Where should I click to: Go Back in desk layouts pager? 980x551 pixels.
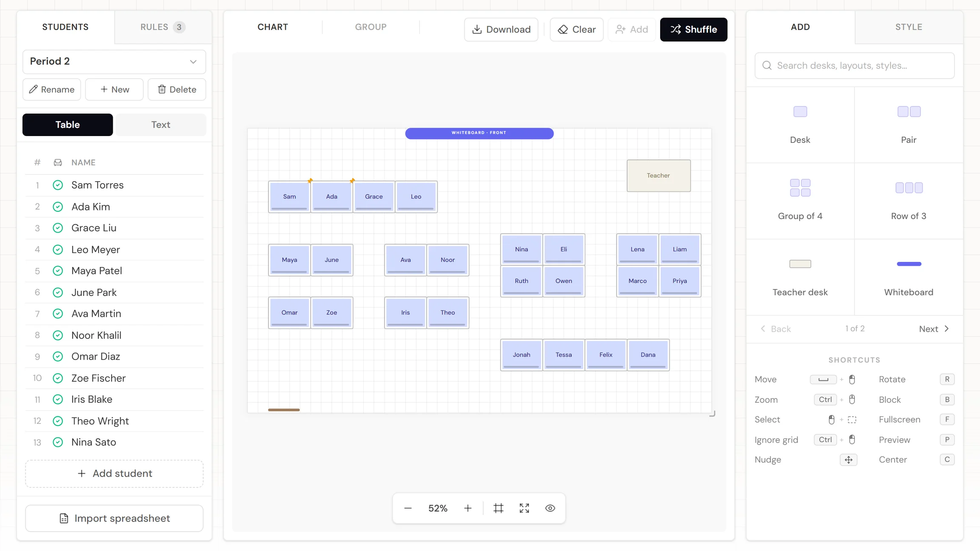pyautogui.click(x=775, y=329)
